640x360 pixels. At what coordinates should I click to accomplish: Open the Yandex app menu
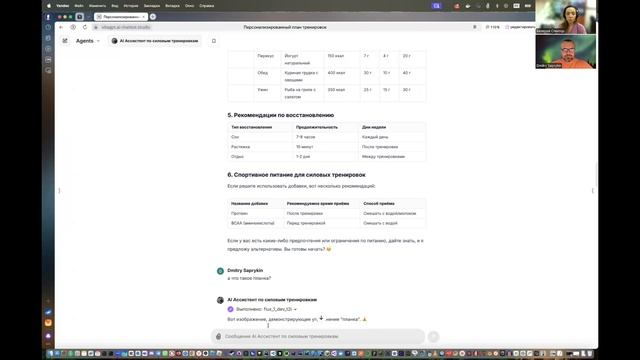pos(62,6)
